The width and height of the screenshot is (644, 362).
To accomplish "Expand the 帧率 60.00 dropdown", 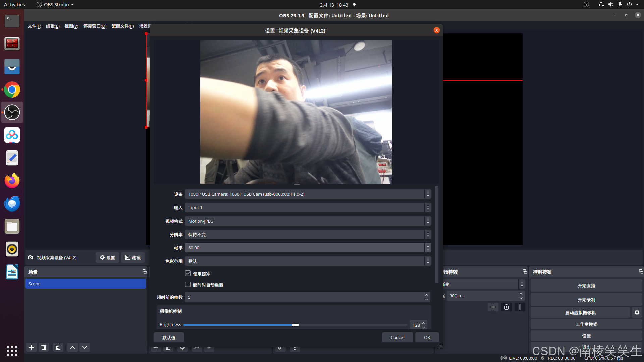I will point(308,248).
